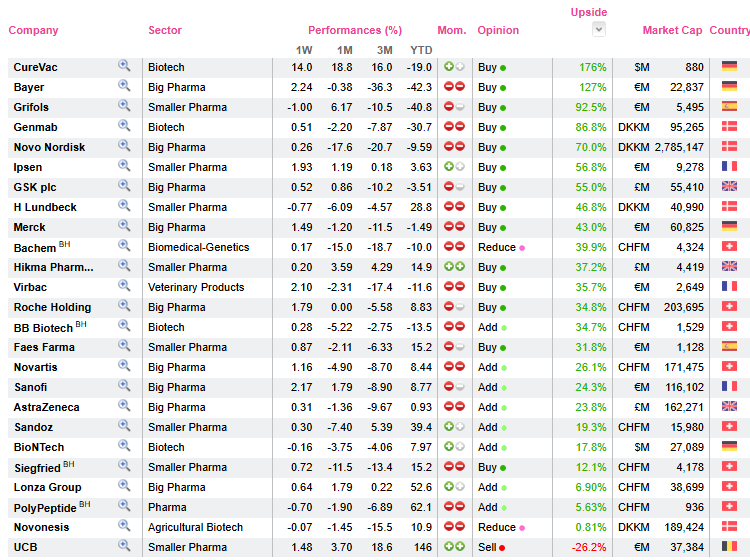The width and height of the screenshot is (750, 560).
Task: Click the magnifier icon for PolyPeptide
Action: point(124,505)
